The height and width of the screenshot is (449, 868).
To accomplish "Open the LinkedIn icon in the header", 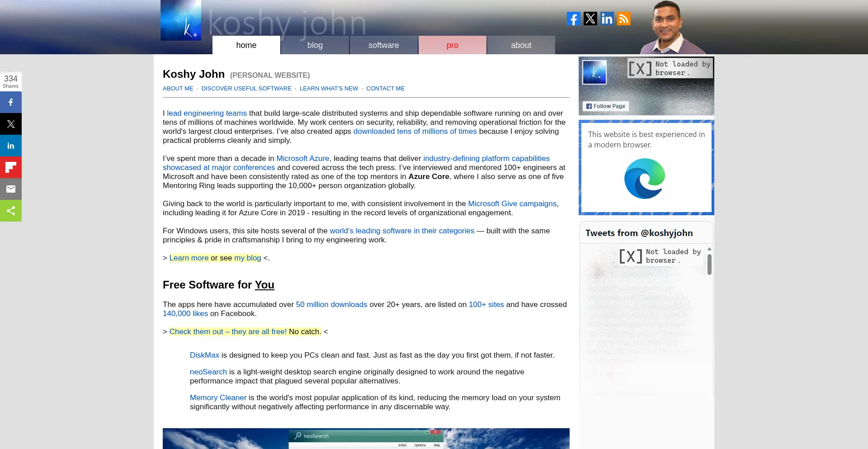I will coord(607,19).
